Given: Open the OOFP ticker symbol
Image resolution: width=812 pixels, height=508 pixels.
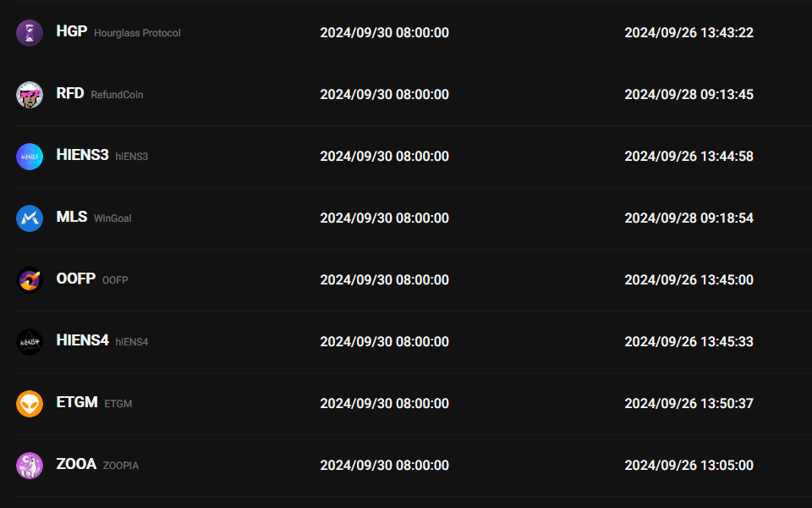Looking at the screenshot, I should (75, 279).
